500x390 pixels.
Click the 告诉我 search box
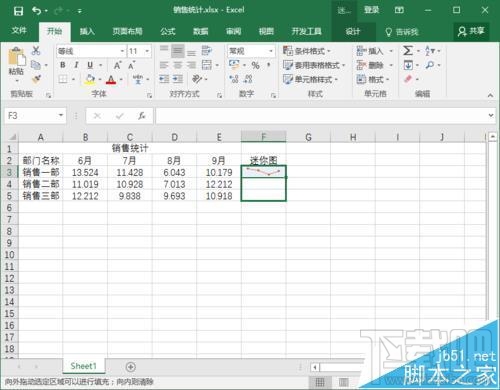402,32
